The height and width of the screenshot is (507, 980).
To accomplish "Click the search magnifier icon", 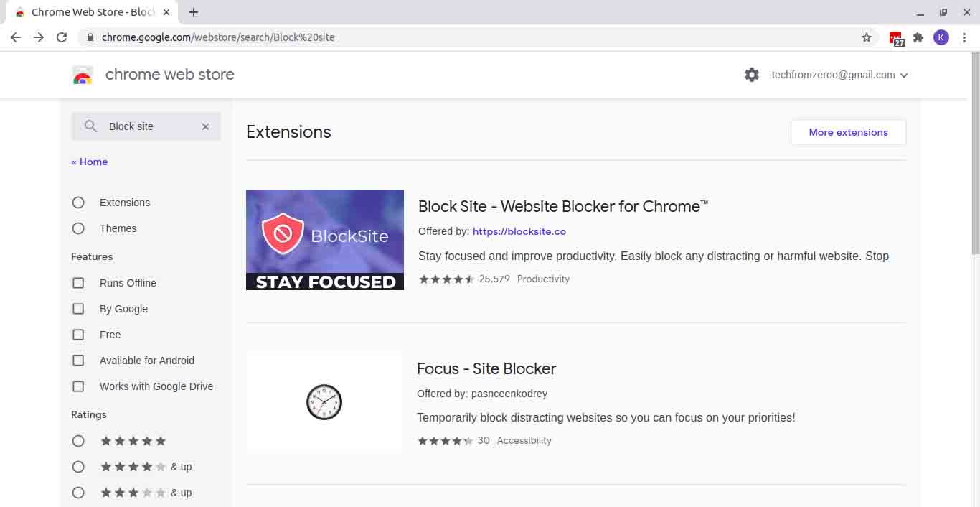I will (90, 126).
